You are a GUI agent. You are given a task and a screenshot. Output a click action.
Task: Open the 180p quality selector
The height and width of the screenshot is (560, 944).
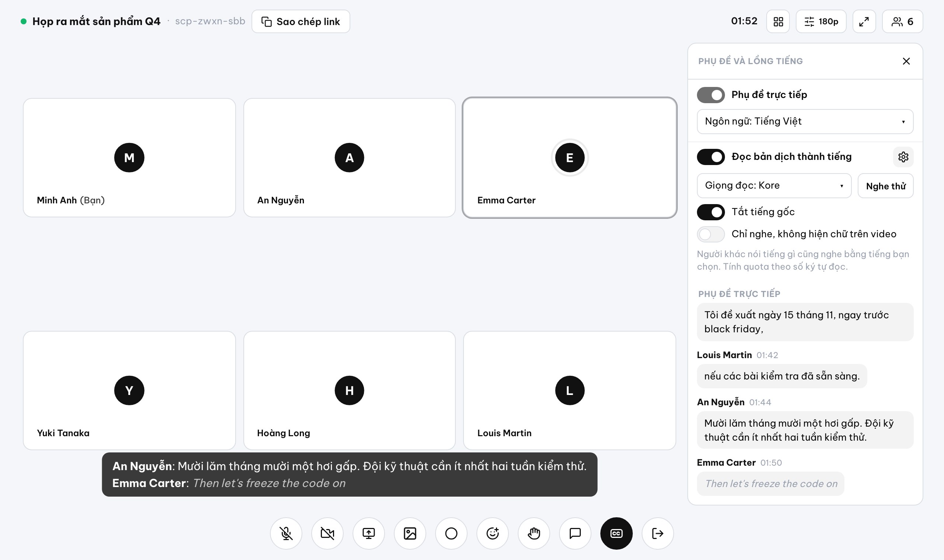(821, 21)
